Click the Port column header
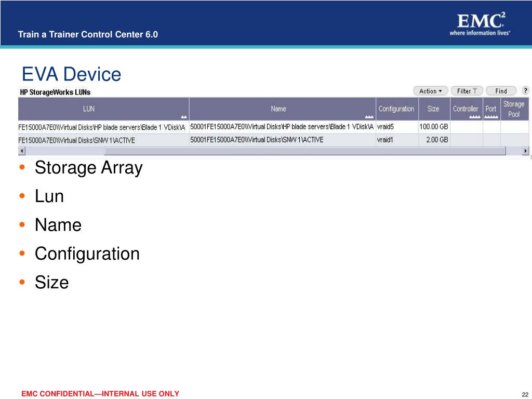 (x=491, y=109)
